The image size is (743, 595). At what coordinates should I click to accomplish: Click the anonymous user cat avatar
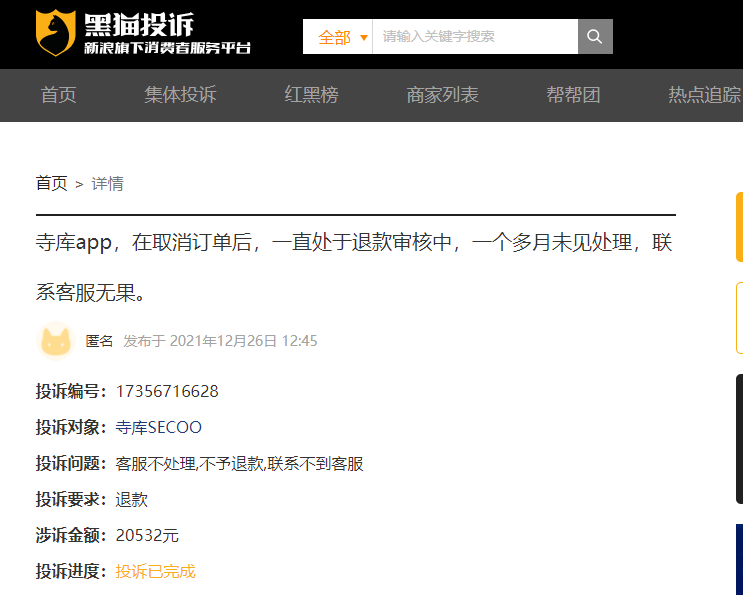56,341
